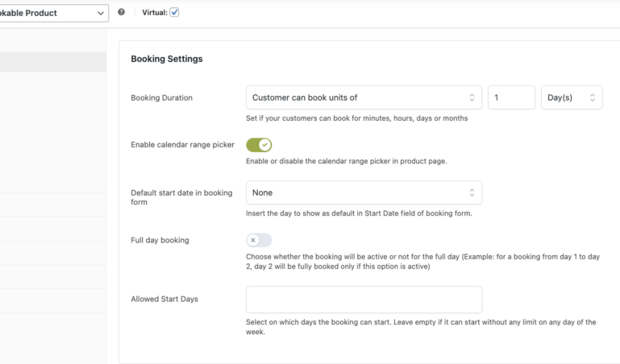This screenshot has height=364, width=620.
Task: Click the 'Enable calendar range picker' label
Action: [182, 145]
